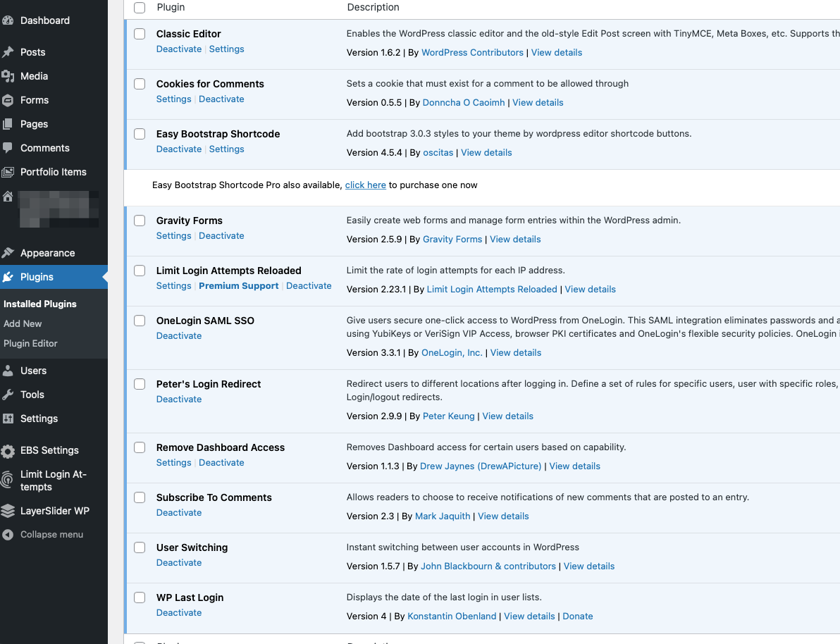Image resolution: width=840 pixels, height=644 pixels.
Task: Open WordPress Contributors author link
Action: point(472,53)
